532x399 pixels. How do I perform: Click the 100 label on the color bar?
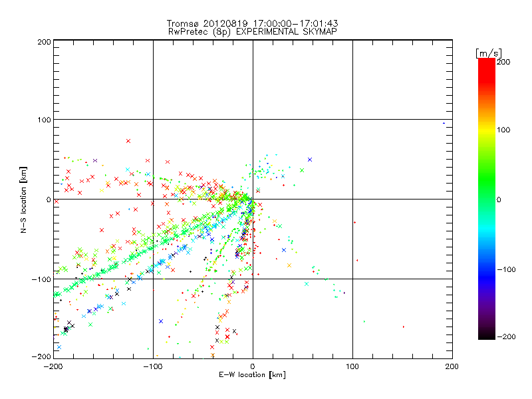pos(503,130)
